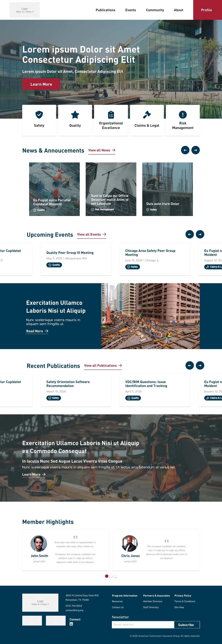Go to next News & Announcements slide
222x644 pixels.
click(196, 150)
